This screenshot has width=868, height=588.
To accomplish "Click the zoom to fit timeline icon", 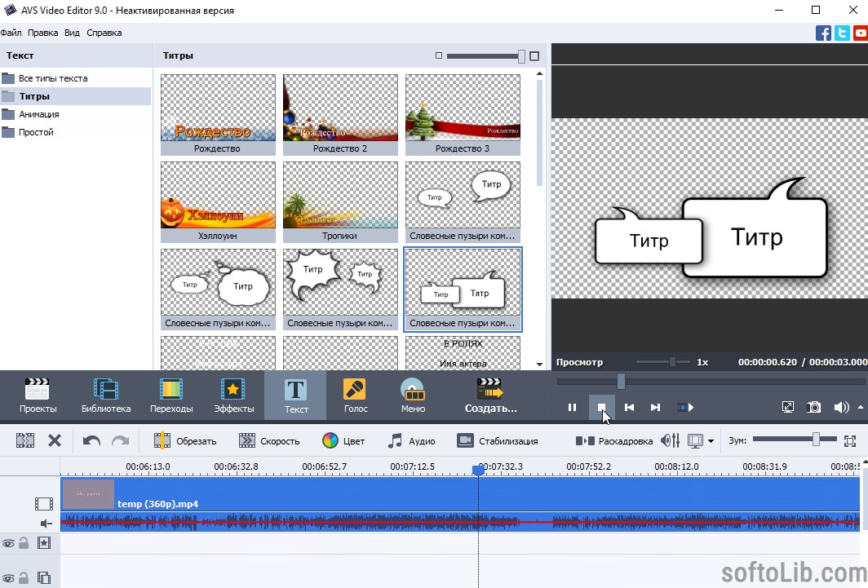I will pos(850,441).
